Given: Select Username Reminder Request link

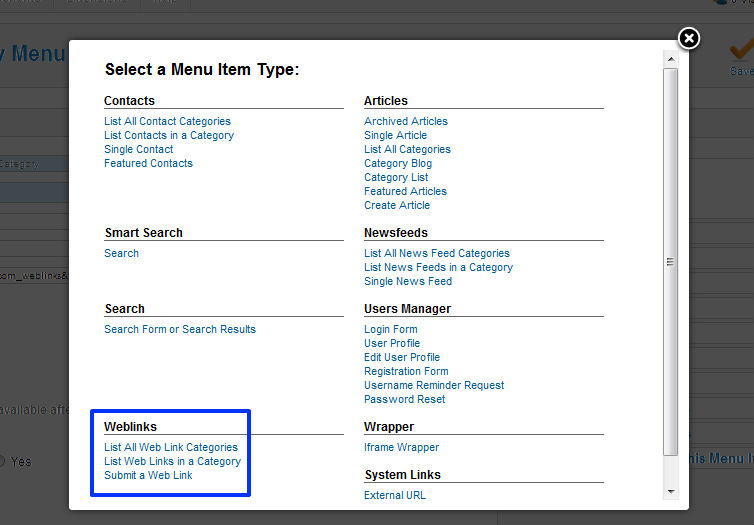Looking at the screenshot, I should (434, 385).
